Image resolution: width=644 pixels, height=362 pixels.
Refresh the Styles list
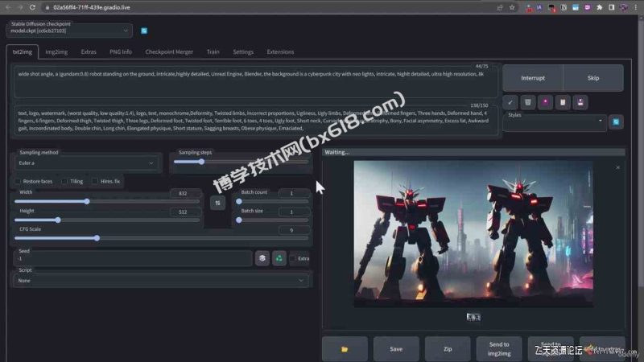pos(616,122)
